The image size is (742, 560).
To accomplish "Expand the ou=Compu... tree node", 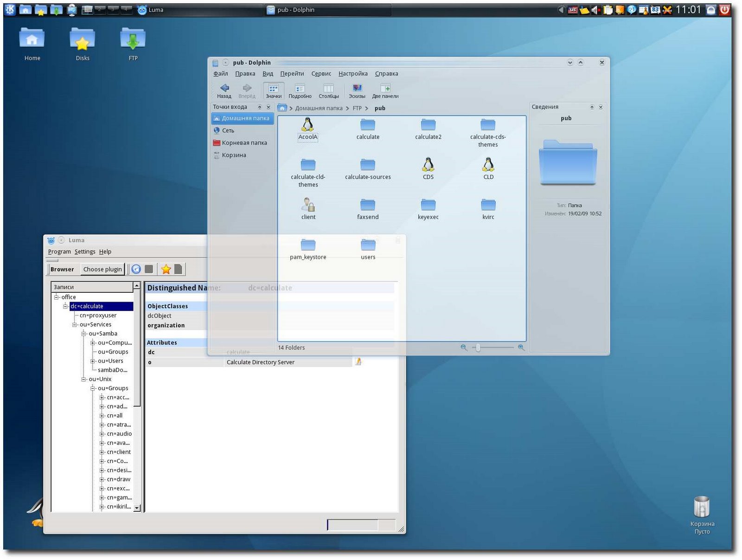I will (93, 343).
